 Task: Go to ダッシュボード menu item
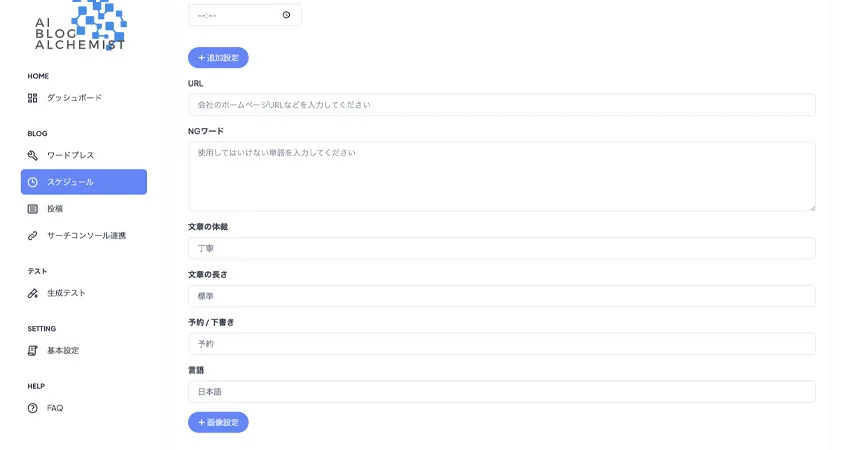[x=74, y=98]
